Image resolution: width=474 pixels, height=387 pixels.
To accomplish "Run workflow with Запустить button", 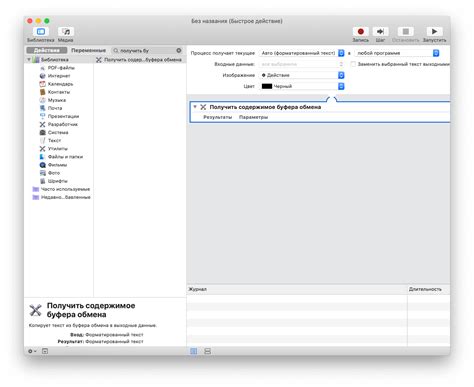I will point(434,32).
